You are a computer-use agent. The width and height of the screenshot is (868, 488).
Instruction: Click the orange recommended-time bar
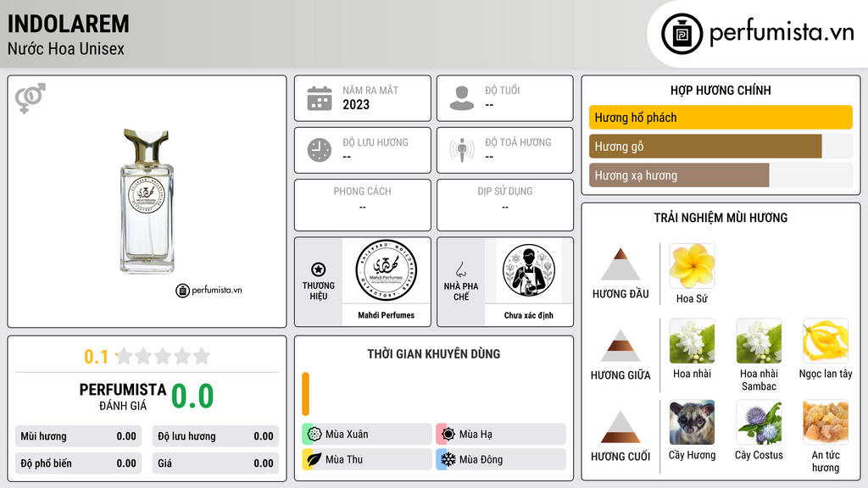tap(305, 394)
